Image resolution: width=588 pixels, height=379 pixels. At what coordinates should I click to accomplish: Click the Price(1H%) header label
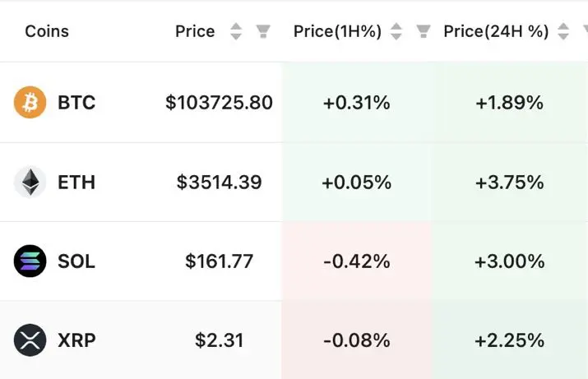click(337, 31)
